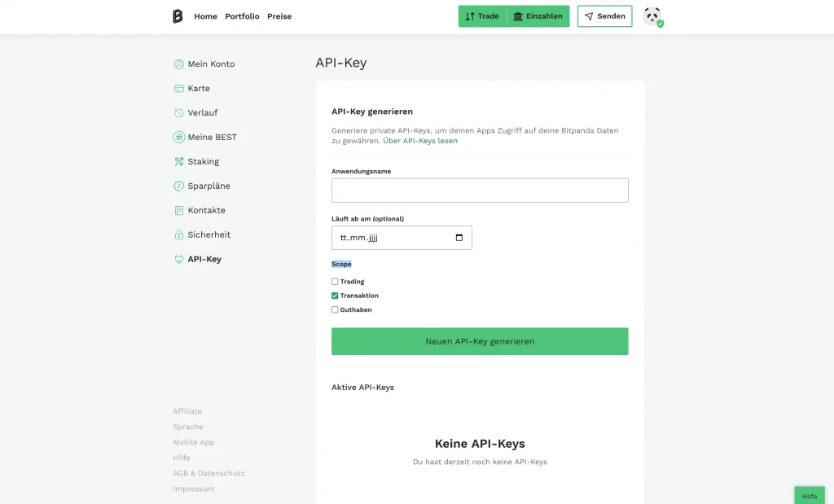Open the Hilfe widget at bottom right

click(810, 496)
